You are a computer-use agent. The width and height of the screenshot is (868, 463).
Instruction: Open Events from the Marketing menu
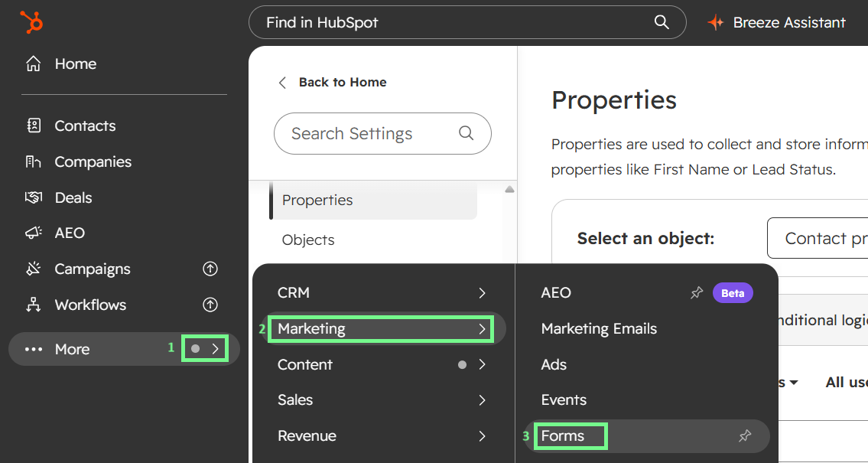coord(564,399)
